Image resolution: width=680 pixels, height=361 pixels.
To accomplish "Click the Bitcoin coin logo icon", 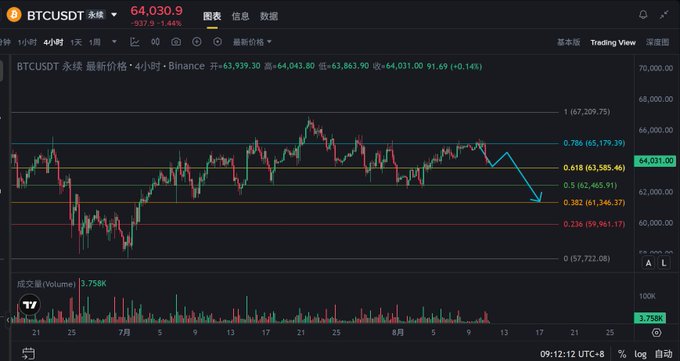I will (14, 15).
